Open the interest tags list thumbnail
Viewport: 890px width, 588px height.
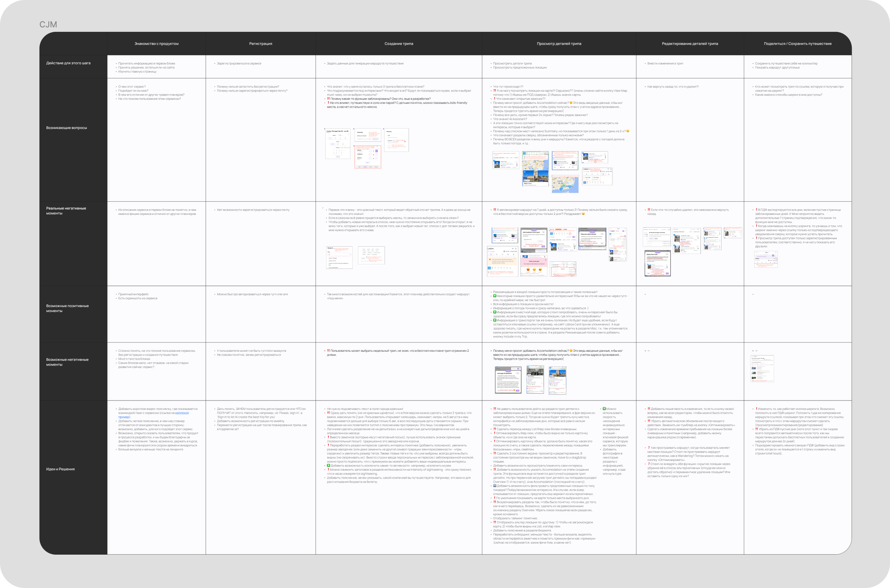(x=371, y=255)
